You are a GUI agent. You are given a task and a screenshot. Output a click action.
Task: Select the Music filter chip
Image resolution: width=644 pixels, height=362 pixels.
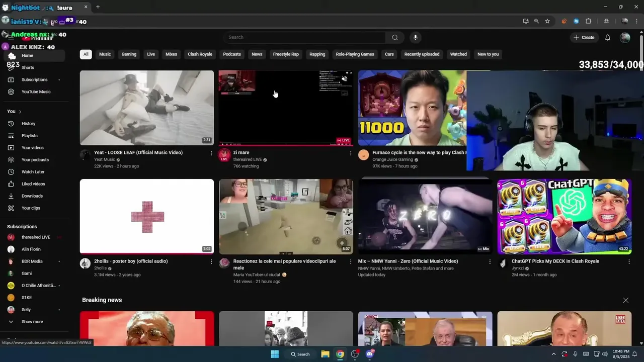pos(105,54)
